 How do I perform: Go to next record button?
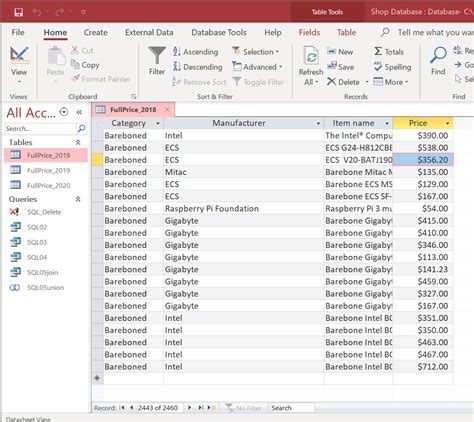(189, 408)
